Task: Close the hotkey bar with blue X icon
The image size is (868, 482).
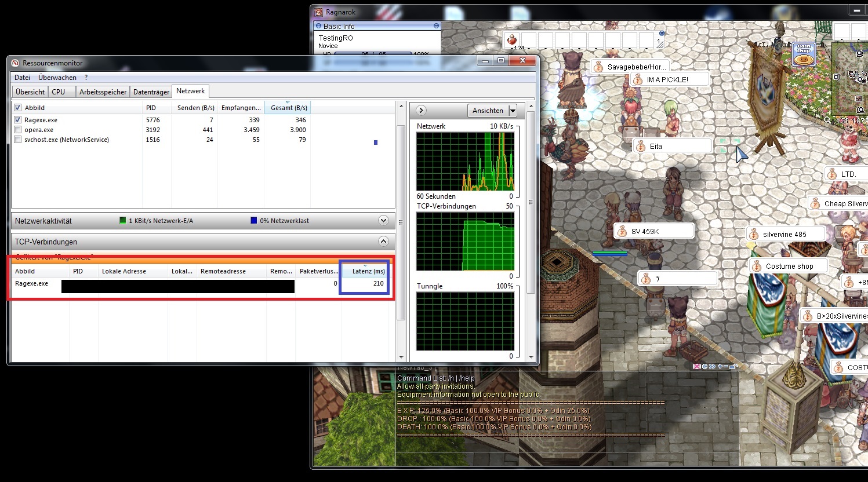Action: [x=662, y=33]
